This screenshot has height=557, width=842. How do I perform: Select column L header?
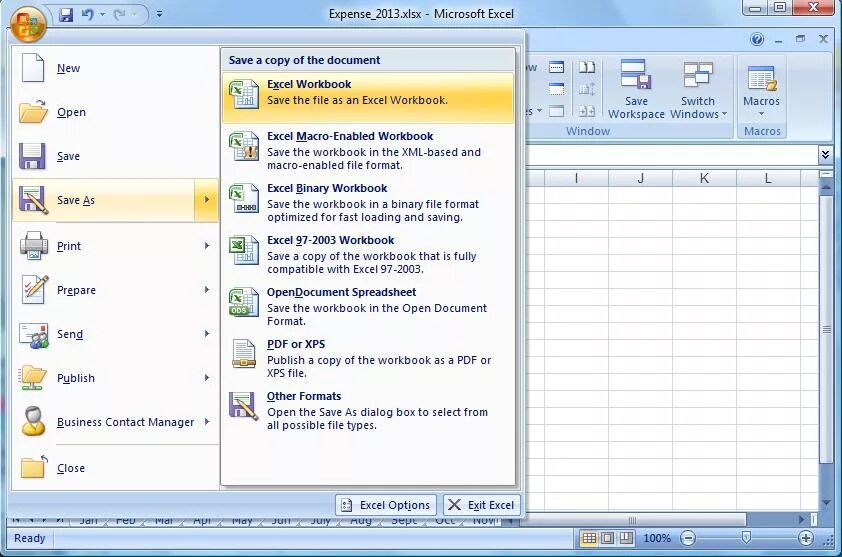[768, 178]
